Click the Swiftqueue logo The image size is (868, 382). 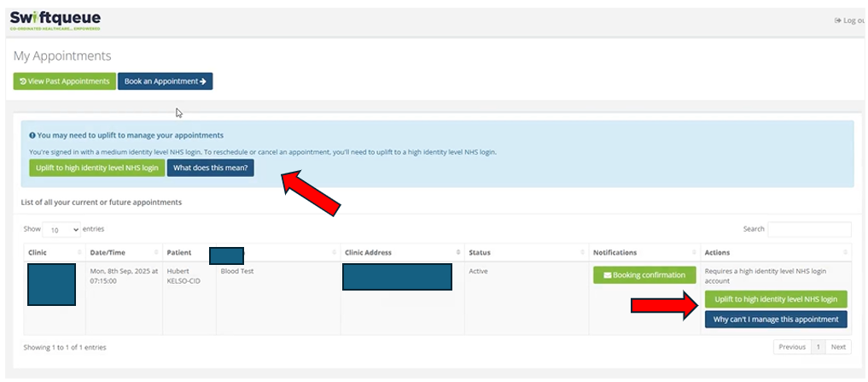[55, 20]
